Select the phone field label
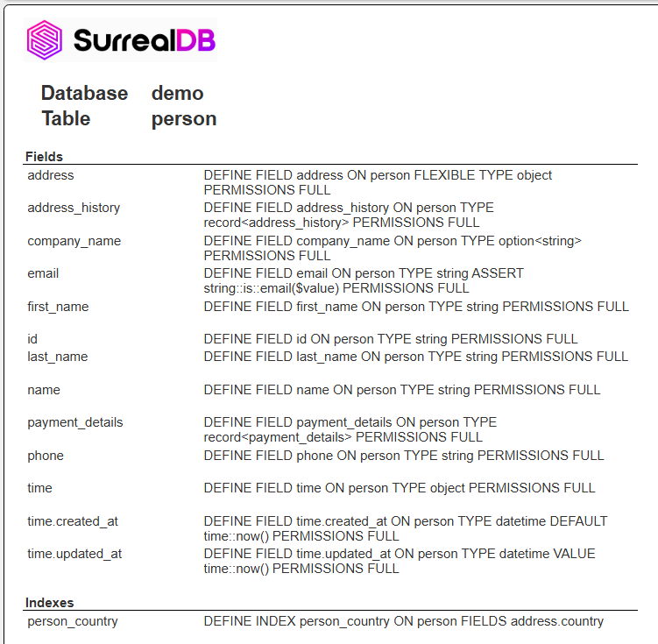The height and width of the screenshot is (644, 658). point(46,456)
